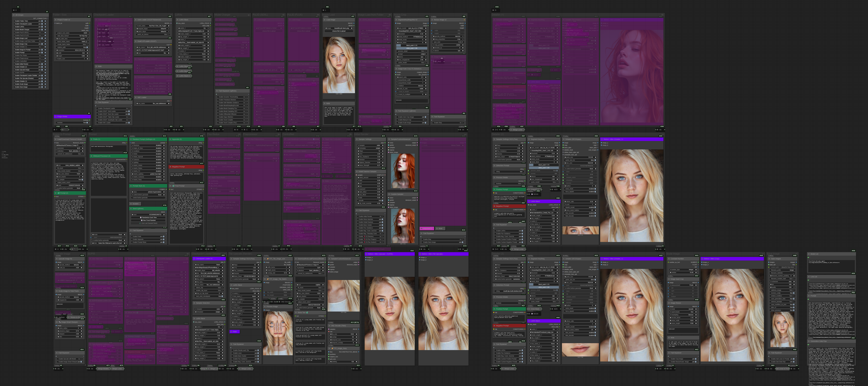Adjust white_point slider in Detailer (3) Segment Anything
868x386 pixels.
(544, 287)
